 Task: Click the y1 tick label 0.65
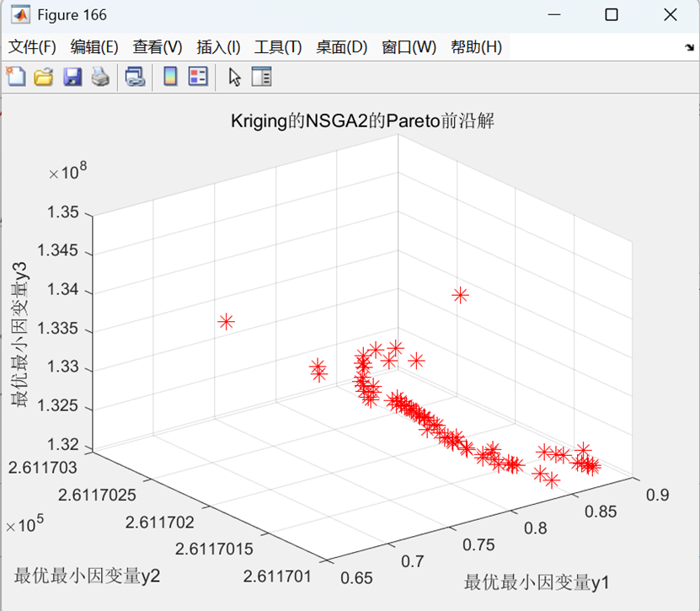coord(356,578)
